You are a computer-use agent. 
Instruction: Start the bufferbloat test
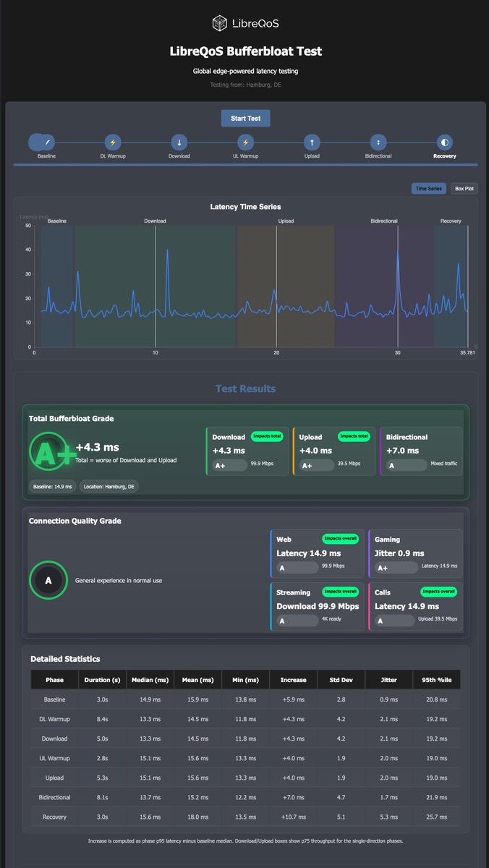[245, 118]
